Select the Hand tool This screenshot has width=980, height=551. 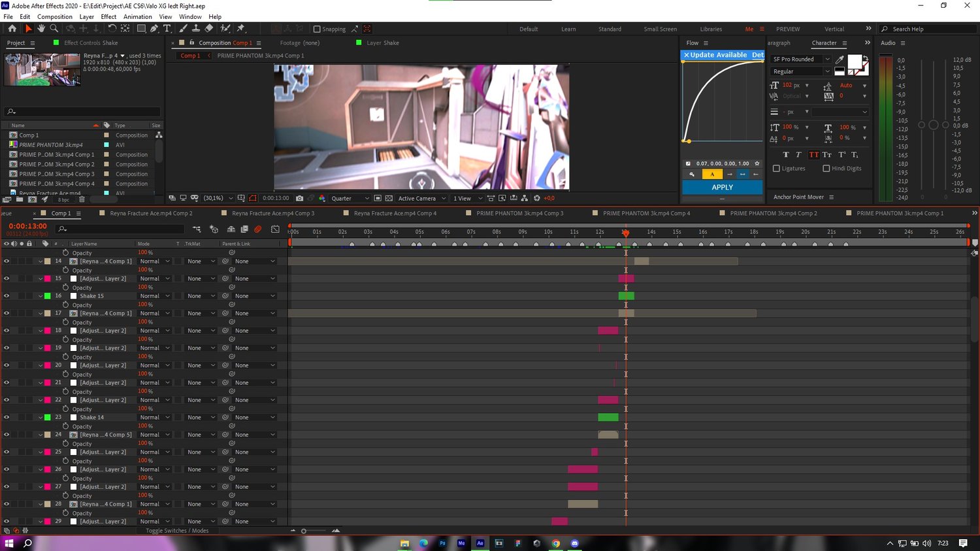tap(41, 29)
